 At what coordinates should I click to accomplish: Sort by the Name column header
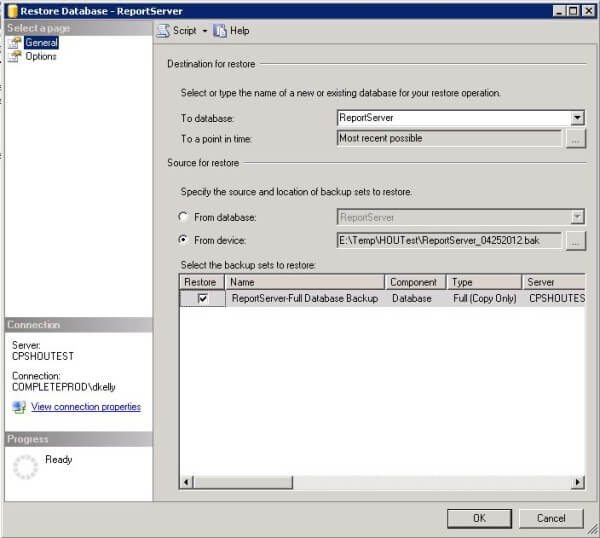pyautogui.click(x=305, y=282)
